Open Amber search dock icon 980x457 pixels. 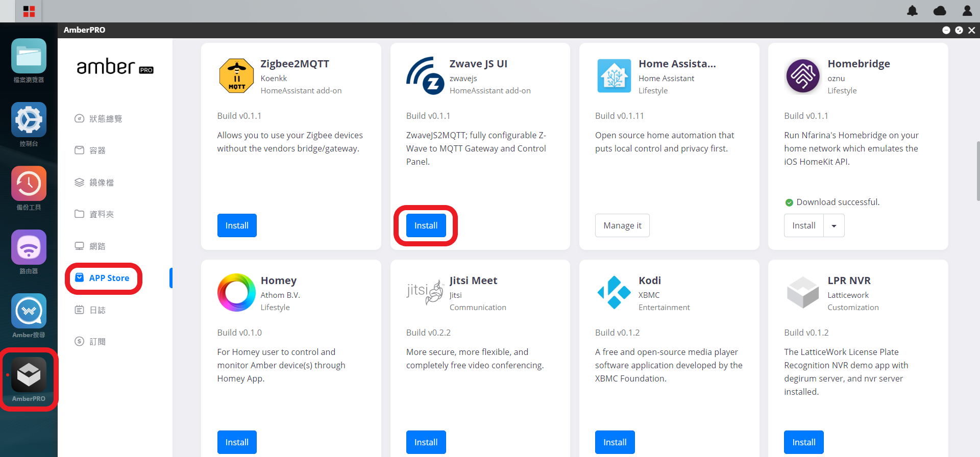pyautogui.click(x=29, y=311)
